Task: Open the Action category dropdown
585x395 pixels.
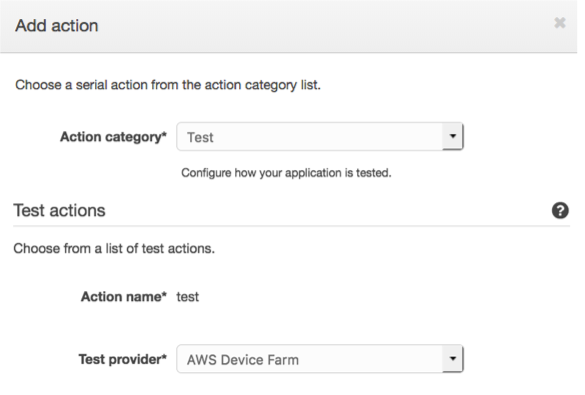Action: 320,137
